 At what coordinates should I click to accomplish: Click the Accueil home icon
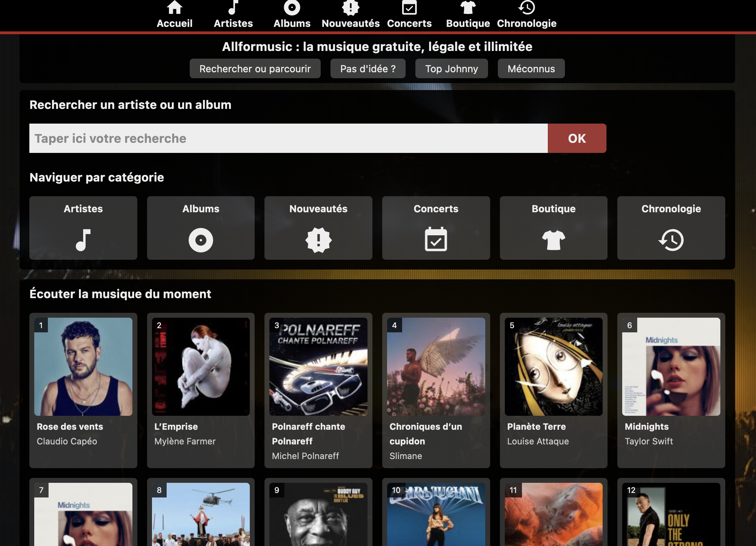pos(174,8)
